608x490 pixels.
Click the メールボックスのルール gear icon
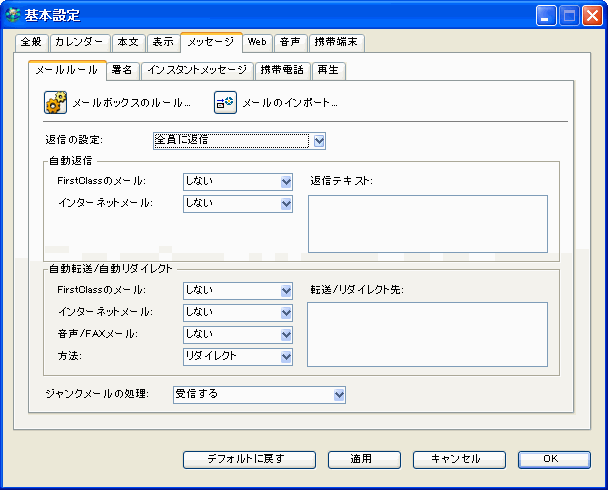pos(55,102)
